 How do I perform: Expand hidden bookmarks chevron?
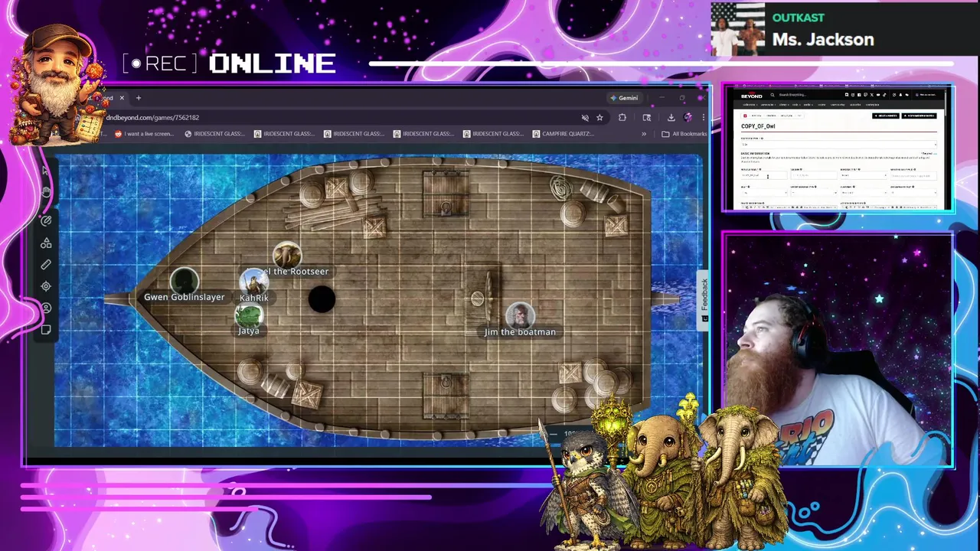[x=643, y=134]
